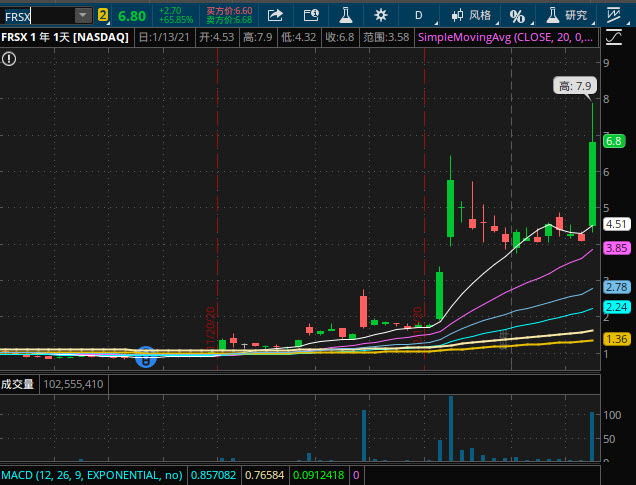Click the 日:1/13/21 date field
Screen dimensions: 636x485
click(164, 37)
